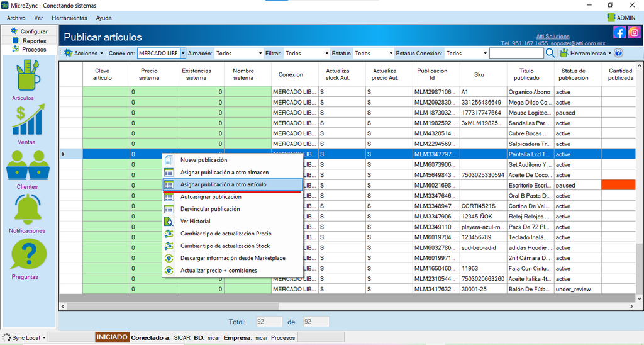This screenshot has height=345, width=644.
Task: Open the Reportes panel tab
Action: click(30, 41)
